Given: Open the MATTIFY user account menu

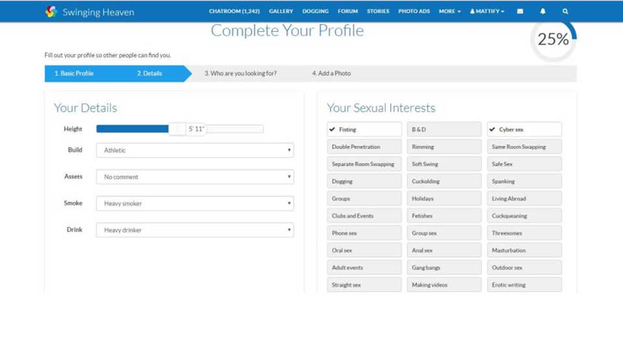Looking at the screenshot, I should pos(487,11).
